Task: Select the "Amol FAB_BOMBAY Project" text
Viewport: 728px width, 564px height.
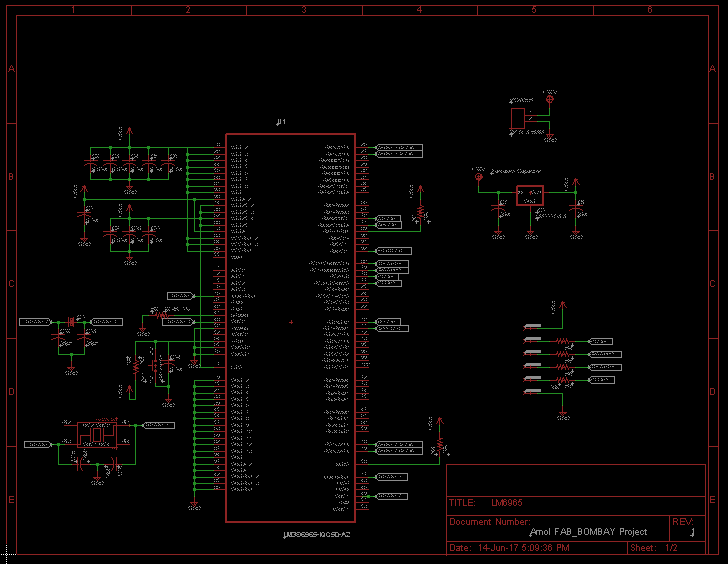Action: [x=588, y=532]
